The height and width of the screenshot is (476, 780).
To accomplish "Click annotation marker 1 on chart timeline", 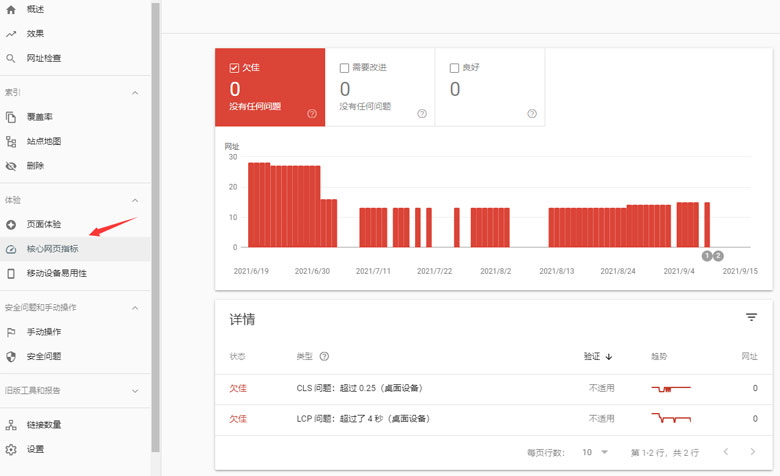I will (x=707, y=256).
